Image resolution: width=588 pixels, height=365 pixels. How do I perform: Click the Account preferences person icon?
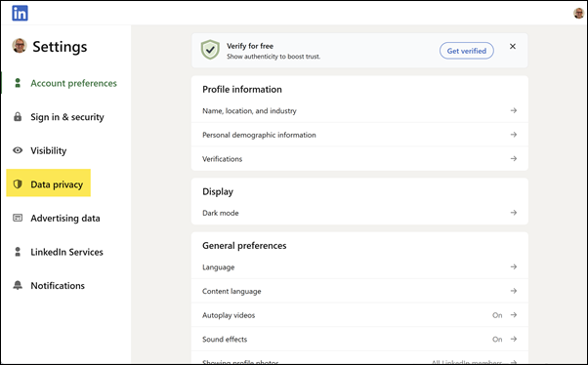coord(18,83)
